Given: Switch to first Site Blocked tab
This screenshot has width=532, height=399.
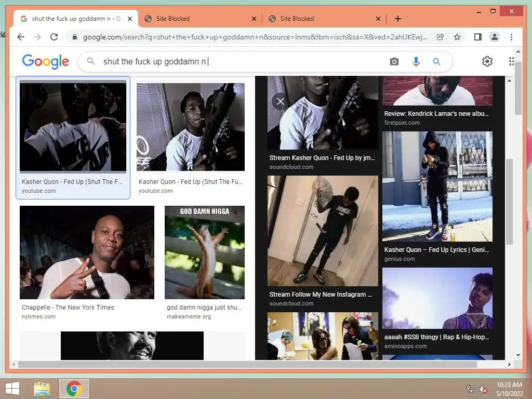Looking at the screenshot, I should pos(200,19).
